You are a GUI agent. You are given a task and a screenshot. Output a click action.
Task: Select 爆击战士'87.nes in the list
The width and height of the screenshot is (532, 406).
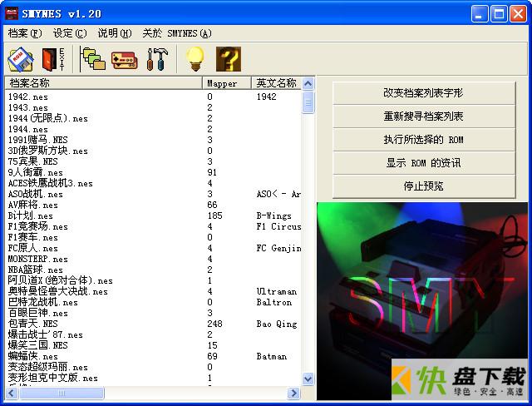coord(45,334)
